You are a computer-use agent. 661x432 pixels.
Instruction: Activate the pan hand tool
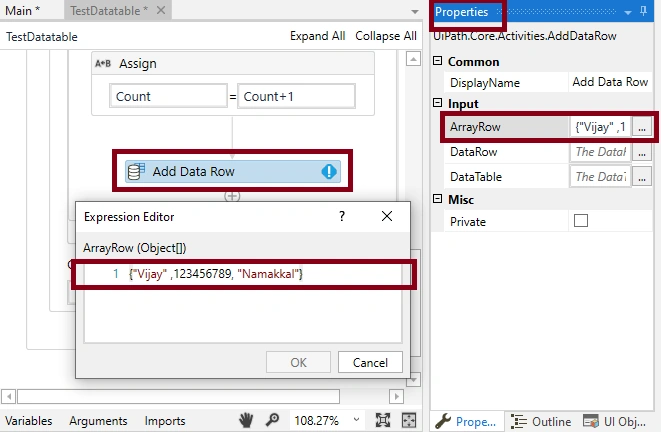[246, 420]
